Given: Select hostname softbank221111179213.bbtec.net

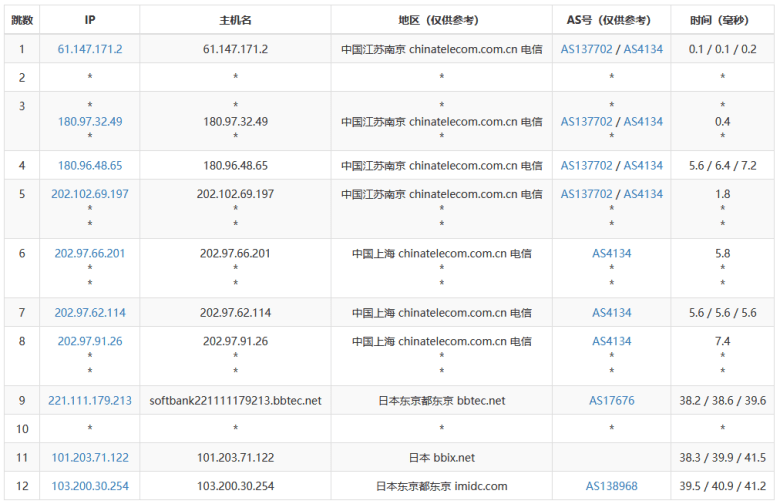Looking at the screenshot, I should pyautogui.click(x=236, y=400).
